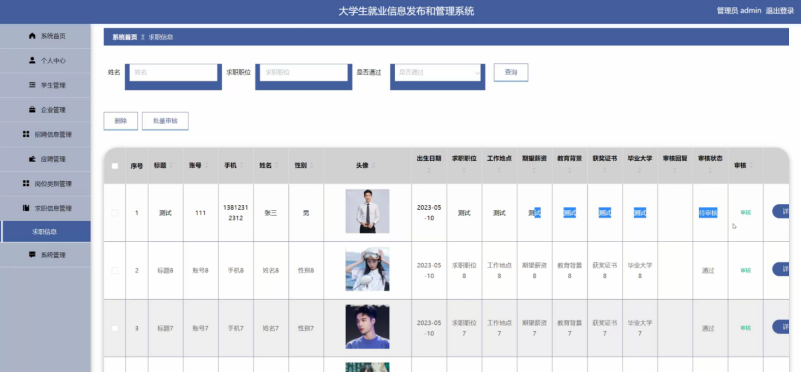Viewport: 801px width, 372px height.
Task: Sort by the 性别 column arrows
Action: pos(312,166)
